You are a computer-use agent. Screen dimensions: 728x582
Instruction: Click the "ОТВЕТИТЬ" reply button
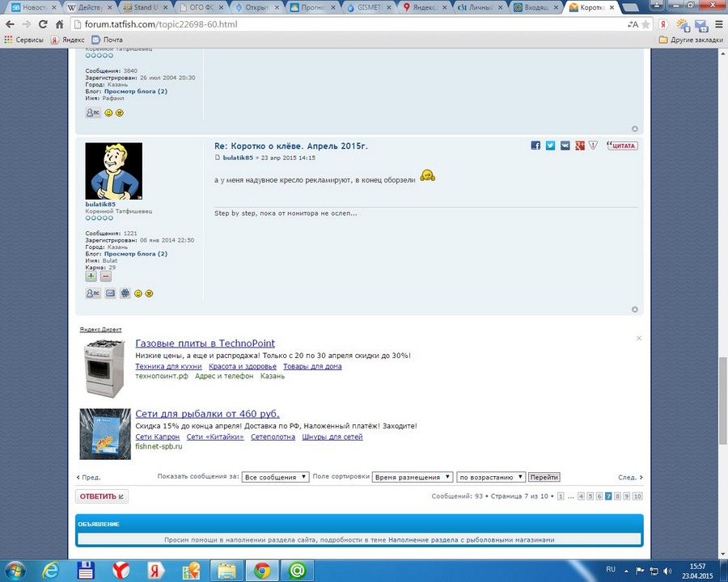101,496
